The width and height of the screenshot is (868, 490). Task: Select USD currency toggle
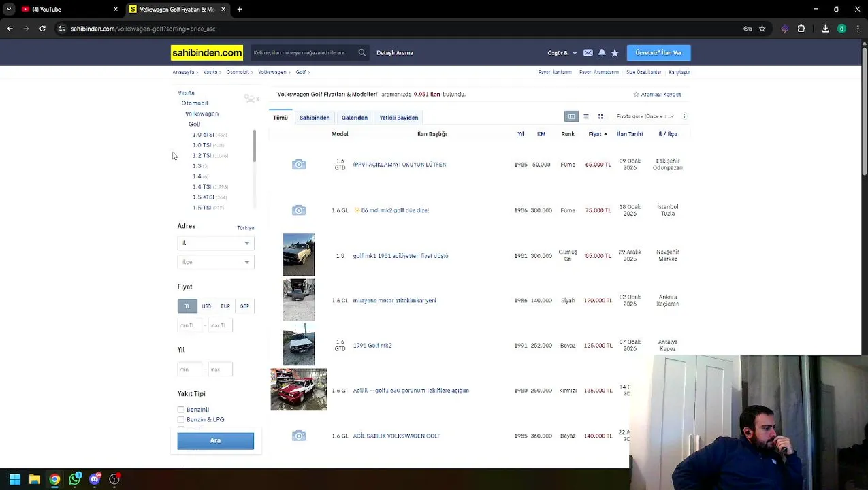pos(206,306)
